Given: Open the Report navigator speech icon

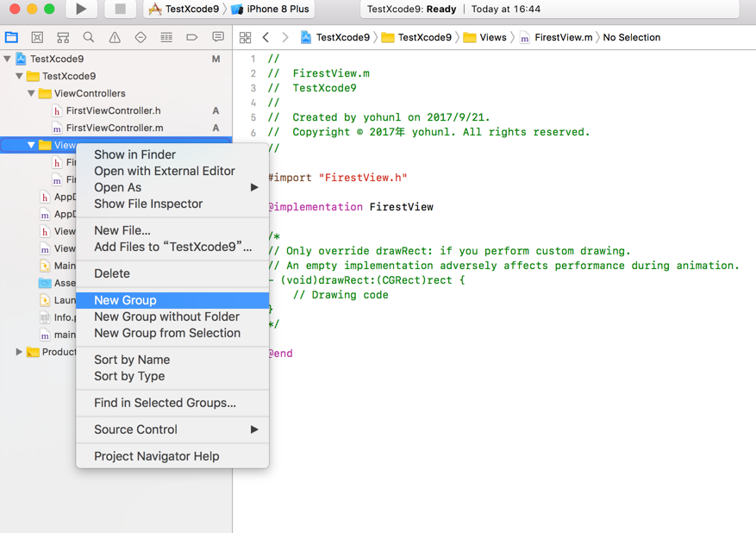Looking at the screenshot, I should [x=218, y=37].
